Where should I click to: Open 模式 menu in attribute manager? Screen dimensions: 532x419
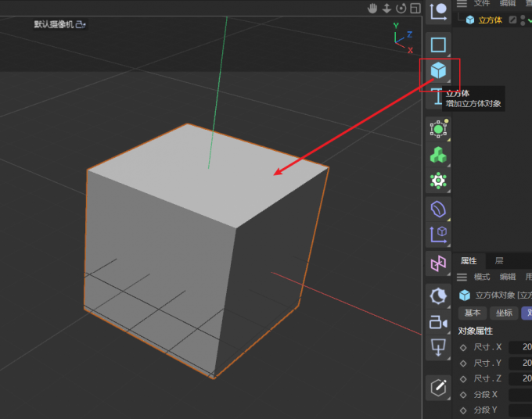coord(482,277)
